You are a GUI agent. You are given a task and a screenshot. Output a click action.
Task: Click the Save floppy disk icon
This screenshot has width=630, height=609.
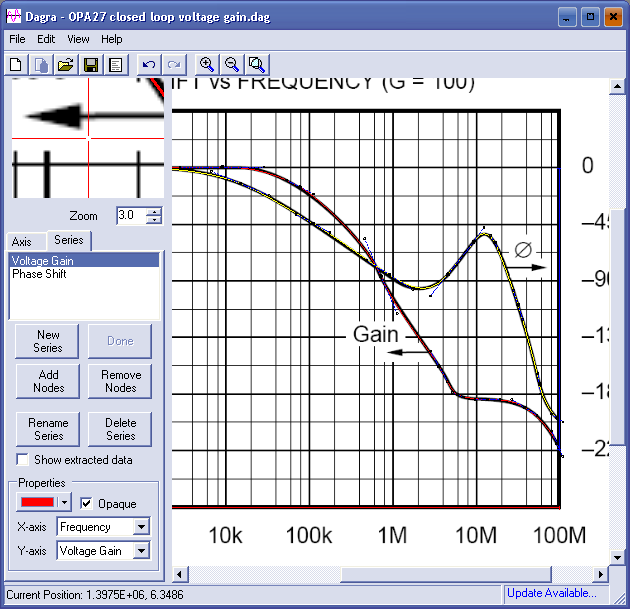coord(91,64)
